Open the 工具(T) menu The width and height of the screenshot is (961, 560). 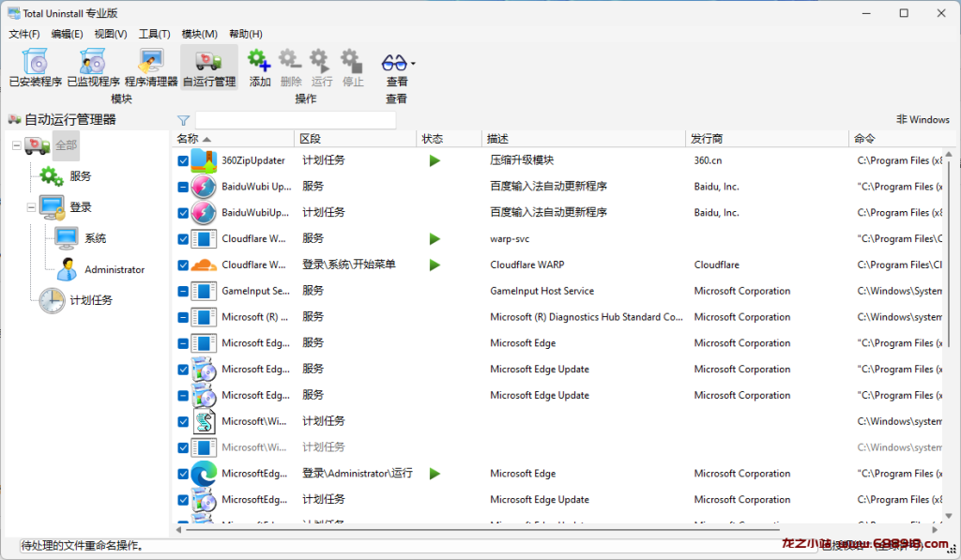click(x=154, y=34)
